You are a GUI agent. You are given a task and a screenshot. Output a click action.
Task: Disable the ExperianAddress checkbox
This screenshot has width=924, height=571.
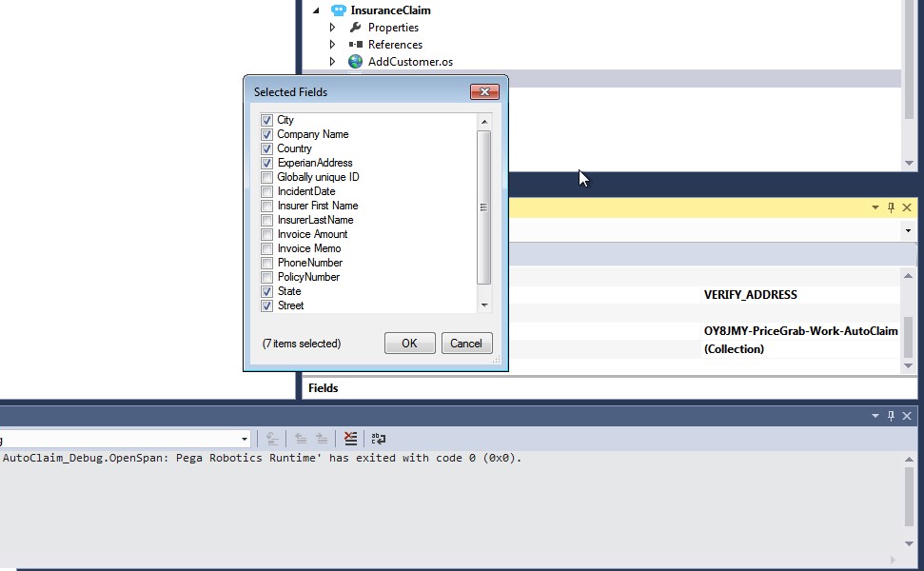coord(267,164)
